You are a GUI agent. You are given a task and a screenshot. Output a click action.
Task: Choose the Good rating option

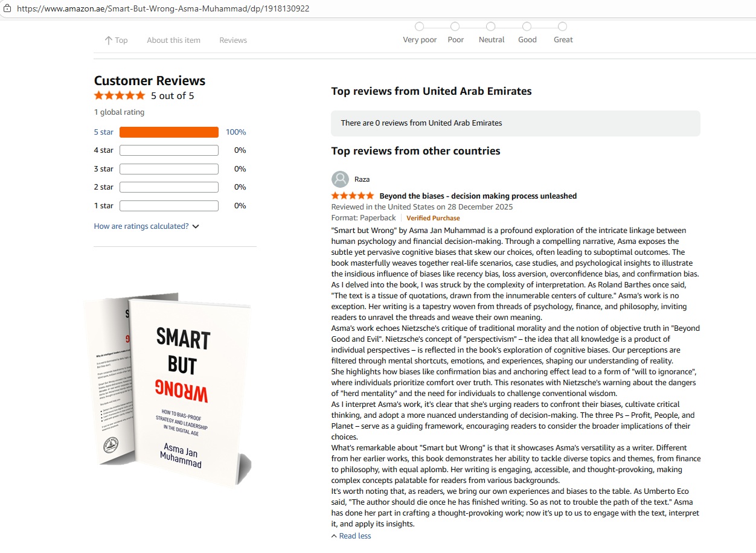pyautogui.click(x=527, y=27)
